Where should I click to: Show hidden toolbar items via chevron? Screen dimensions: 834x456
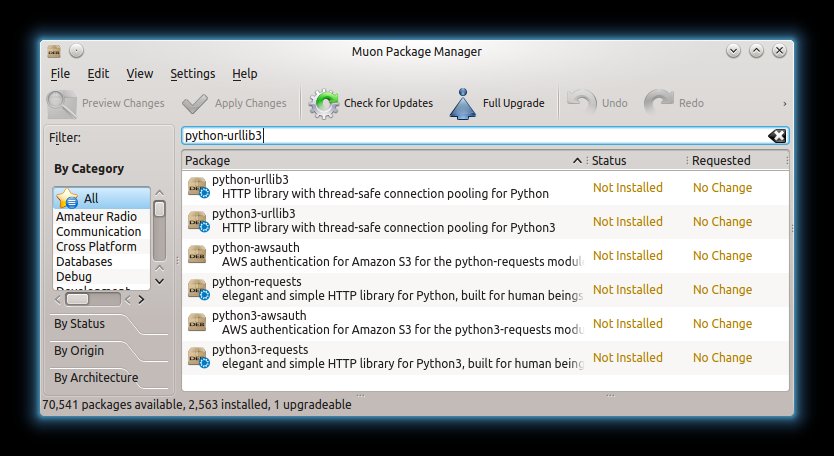(x=784, y=103)
